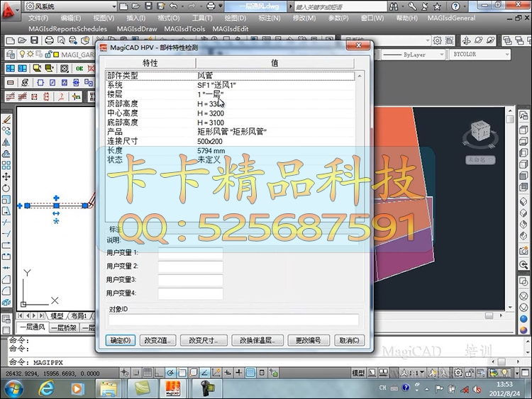Open the 风系统 workspace dropdown
The image size is (532, 399).
(71, 6)
